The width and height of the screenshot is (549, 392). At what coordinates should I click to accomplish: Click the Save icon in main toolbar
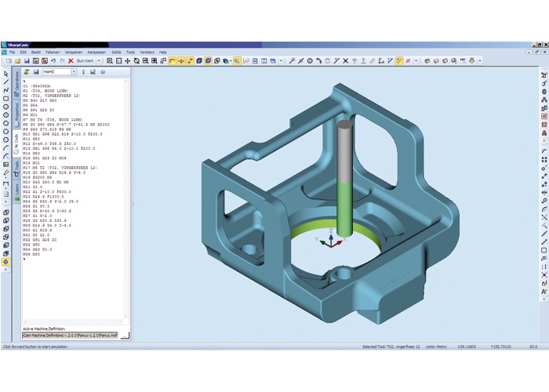click(x=27, y=60)
